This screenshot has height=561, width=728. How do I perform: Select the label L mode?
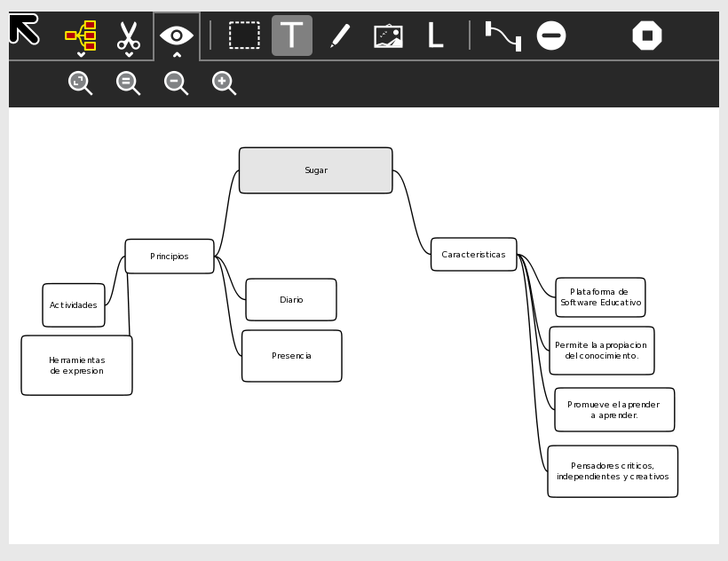[x=435, y=36]
